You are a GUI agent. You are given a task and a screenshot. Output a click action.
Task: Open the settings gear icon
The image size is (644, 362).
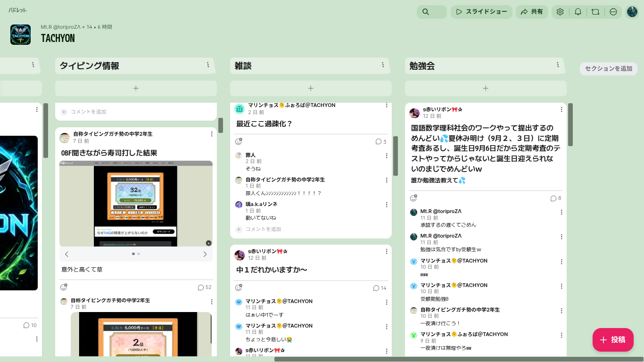(x=560, y=12)
